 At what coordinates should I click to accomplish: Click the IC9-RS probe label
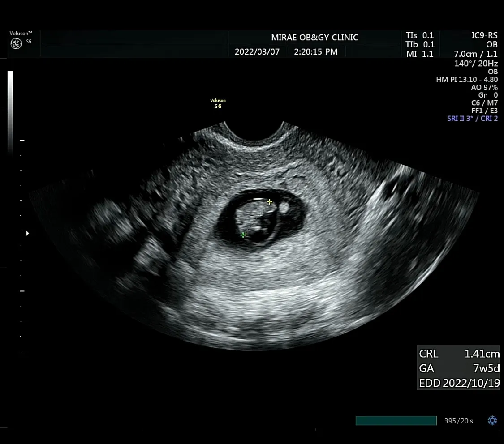point(484,35)
